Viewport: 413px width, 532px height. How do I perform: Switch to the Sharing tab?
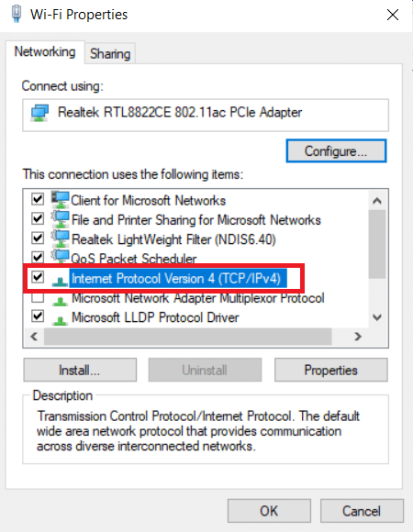click(x=110, y=53)
